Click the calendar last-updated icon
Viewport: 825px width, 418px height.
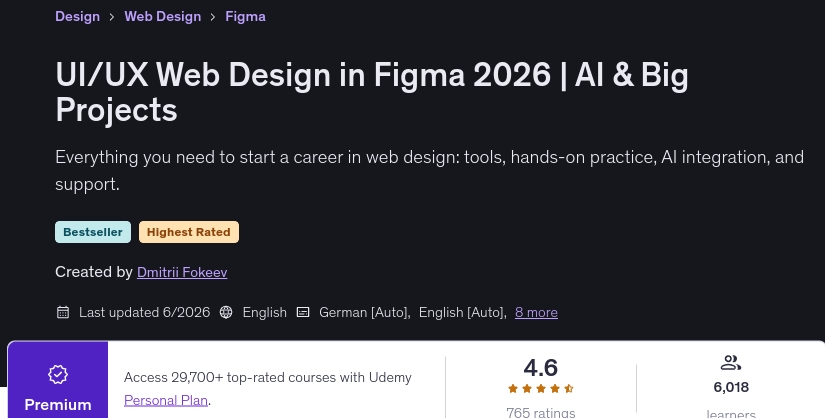coord(63,312)
